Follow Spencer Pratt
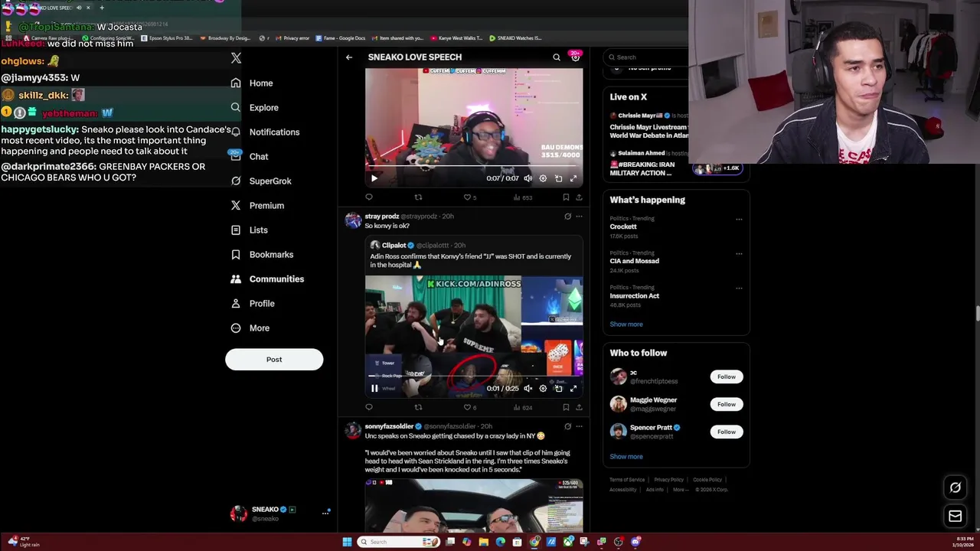Image resolution: width=980 pixels, height=551 pixels. coord(727,432)
